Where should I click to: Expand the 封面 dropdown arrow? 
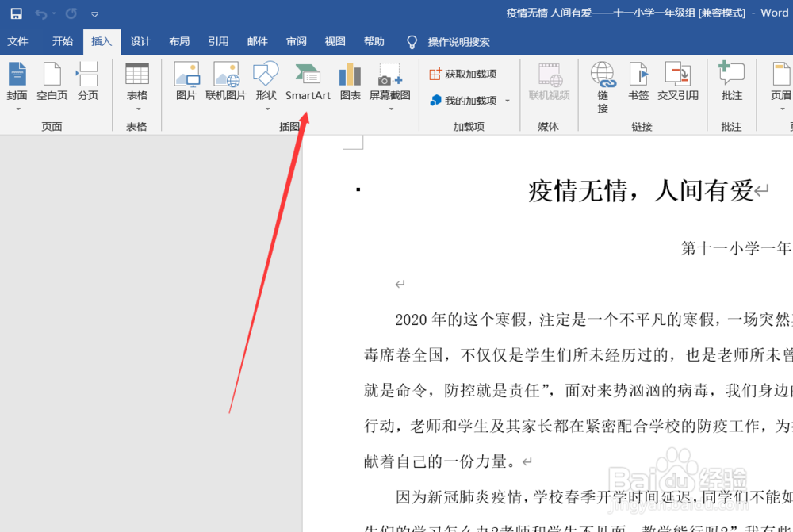click(x=18, y=109)
